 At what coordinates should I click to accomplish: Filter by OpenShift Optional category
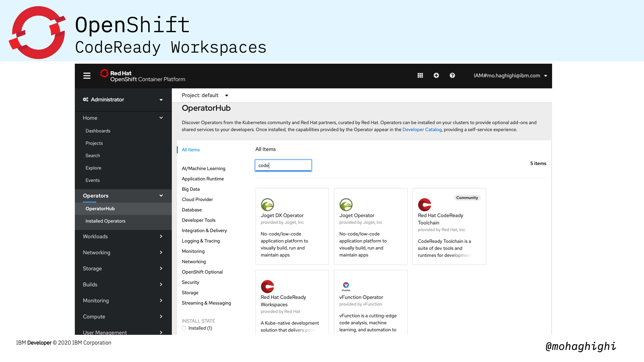[202, 272]
